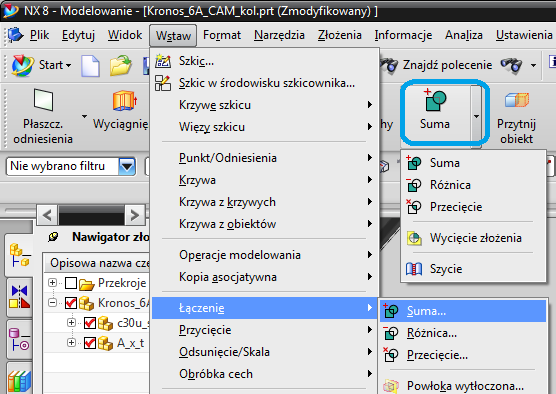556x394 pixels.
Task: Uncheck the Kronos_6A assembly checkbox
Action: (71, 303)
